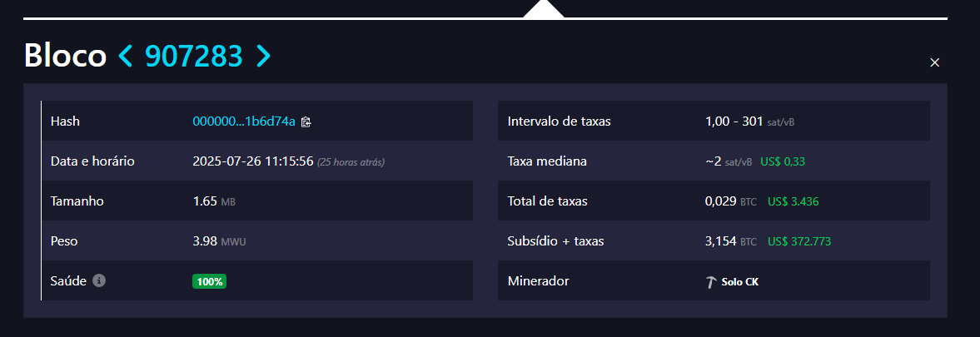The height and width of the screenshot is (337, 980).
Task: Show the Saúde info icon tooltip
Action: pos(99,280)
